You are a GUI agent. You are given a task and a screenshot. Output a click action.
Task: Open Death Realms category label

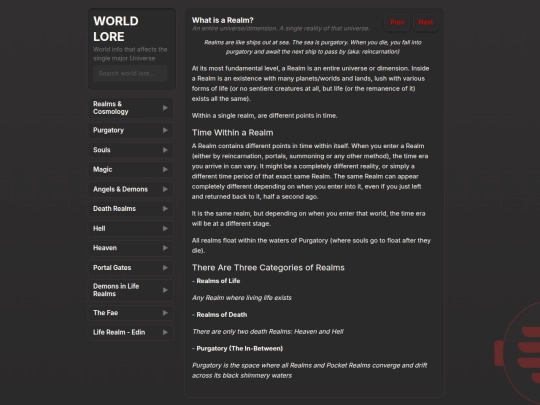click(x=114, y=209)
